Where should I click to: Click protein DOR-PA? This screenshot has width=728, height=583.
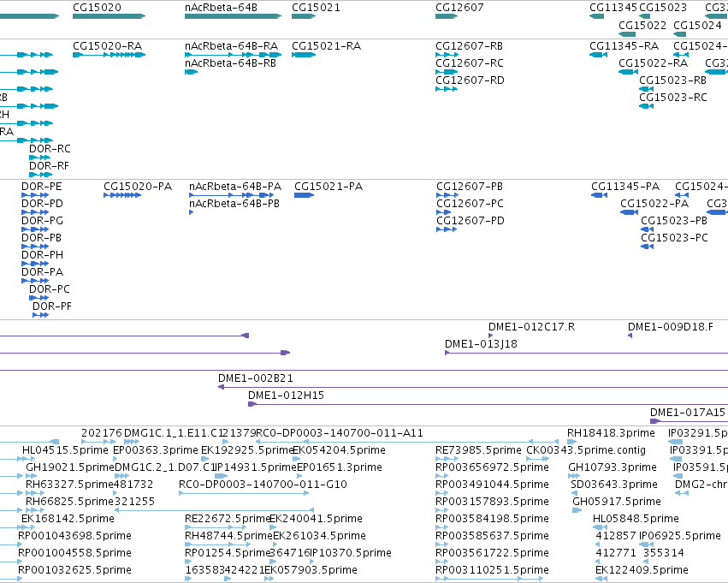tap(42, 272)
